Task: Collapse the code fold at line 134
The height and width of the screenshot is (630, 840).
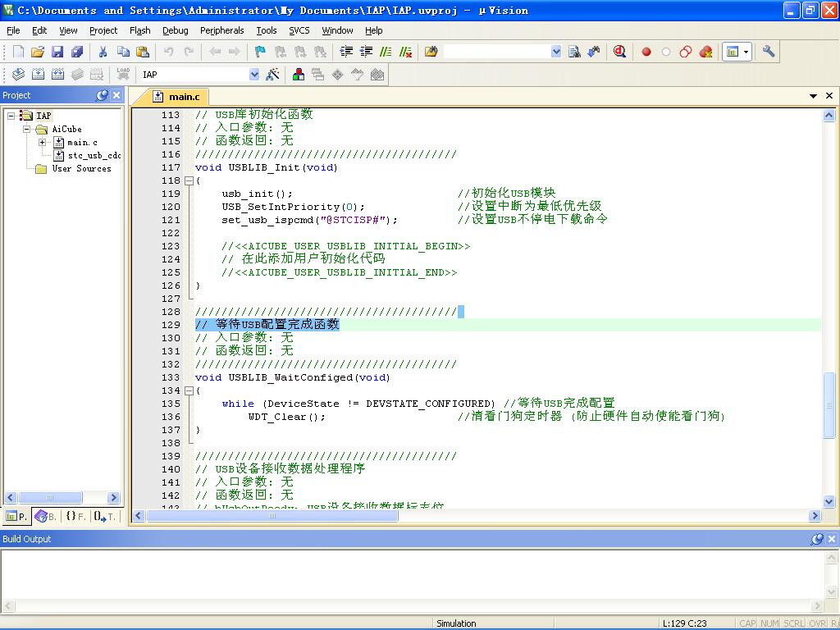Action: (x=189, y=391)
